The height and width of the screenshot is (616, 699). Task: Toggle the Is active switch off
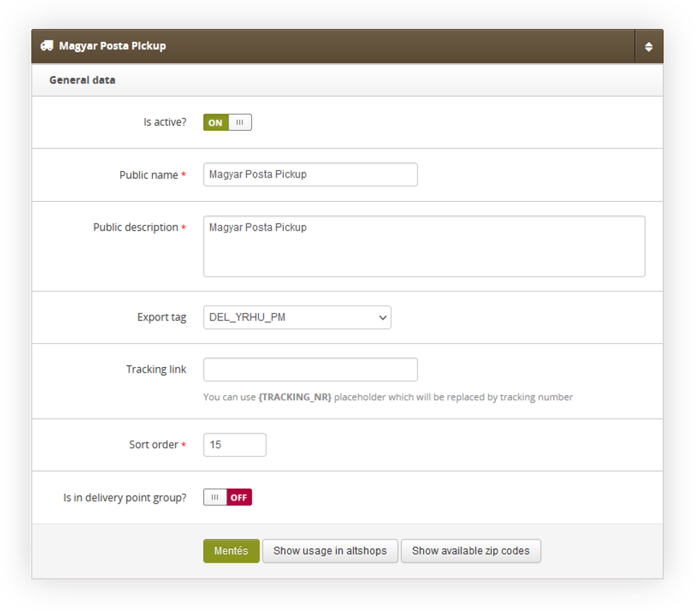tap(227, 122)
